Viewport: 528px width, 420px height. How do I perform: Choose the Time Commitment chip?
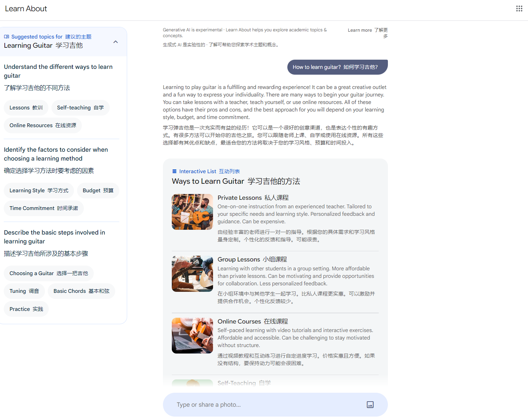pos(44,208)
